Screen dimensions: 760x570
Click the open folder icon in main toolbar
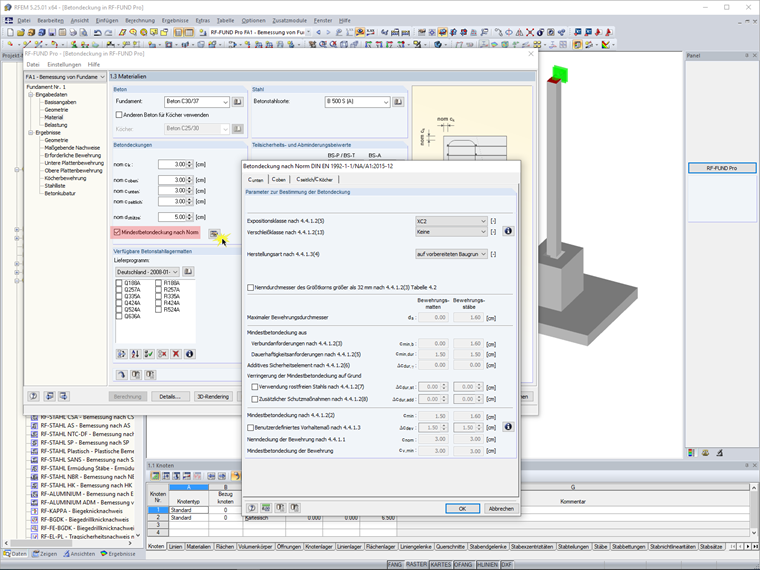(x=21, y=32)
